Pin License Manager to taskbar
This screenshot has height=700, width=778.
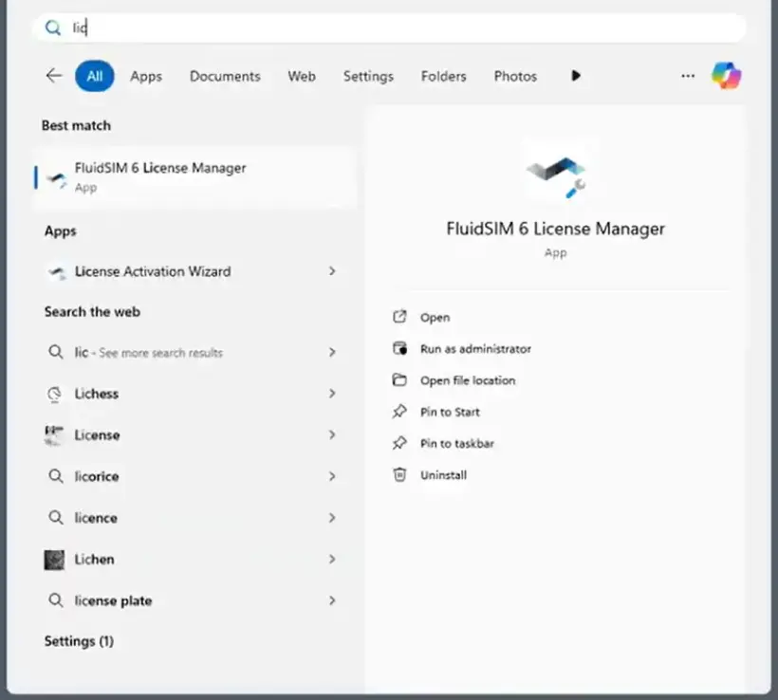point(457,444)
